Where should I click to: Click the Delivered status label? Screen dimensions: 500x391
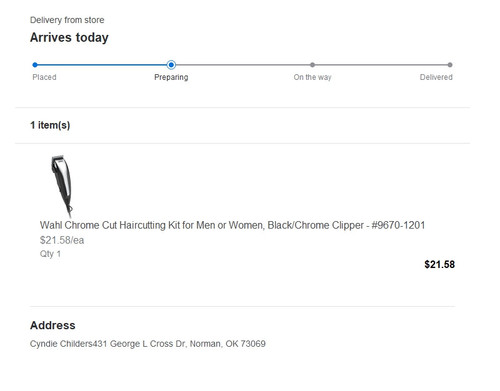tap(436, 77)
